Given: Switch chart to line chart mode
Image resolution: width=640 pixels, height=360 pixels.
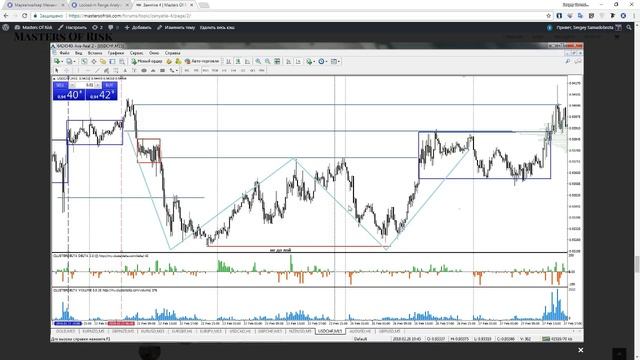Looking at the screenshot, I should click(x=247, y=61).
